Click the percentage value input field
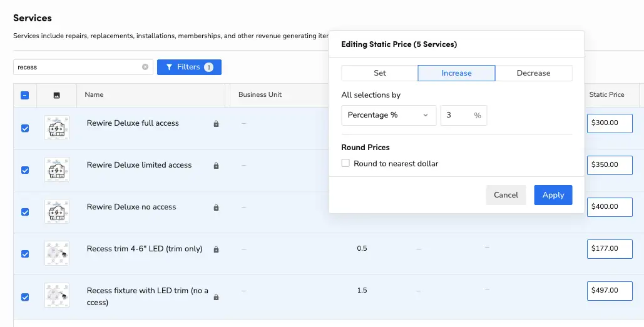This screenshot has height=327, width=644. pos(457,115)
